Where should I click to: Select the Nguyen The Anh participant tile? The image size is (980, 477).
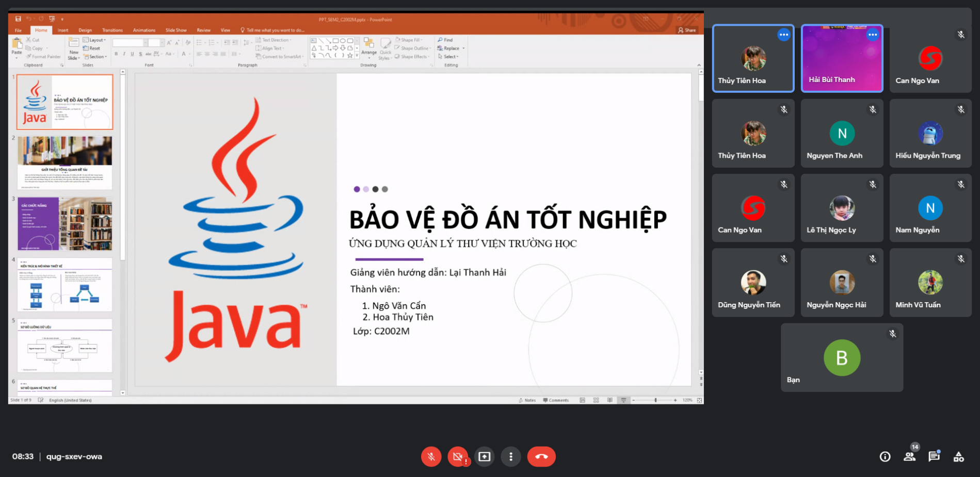point(842,133)
